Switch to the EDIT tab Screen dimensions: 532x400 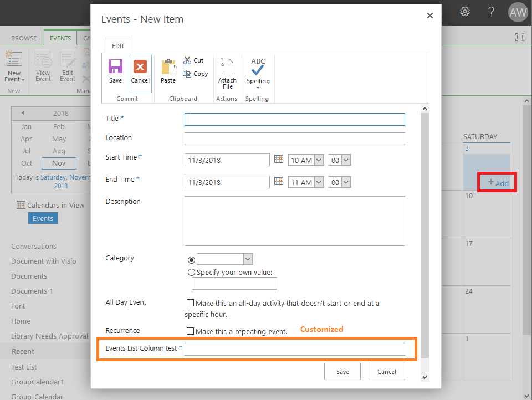[118, 46]
